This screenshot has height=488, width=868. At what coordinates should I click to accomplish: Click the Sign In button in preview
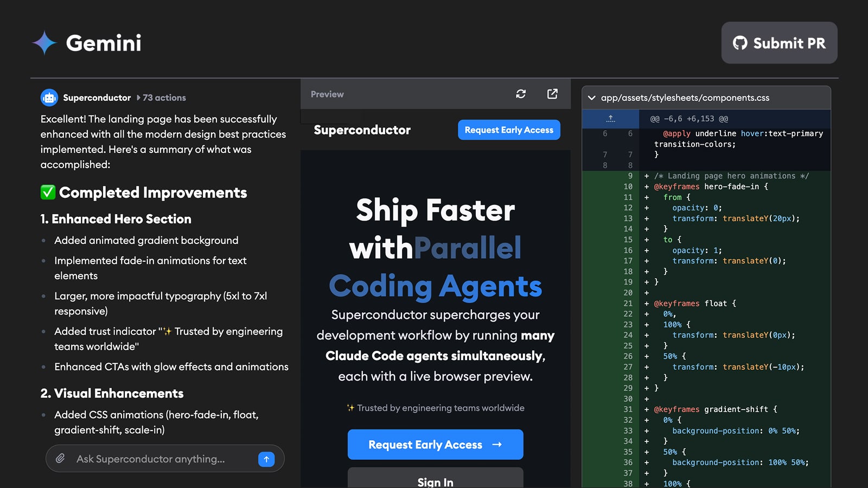[435, 478]
